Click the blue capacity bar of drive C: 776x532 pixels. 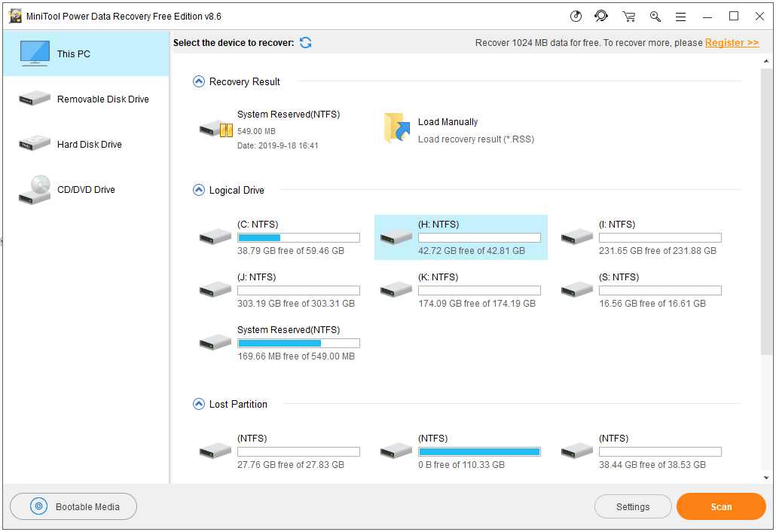259,237
